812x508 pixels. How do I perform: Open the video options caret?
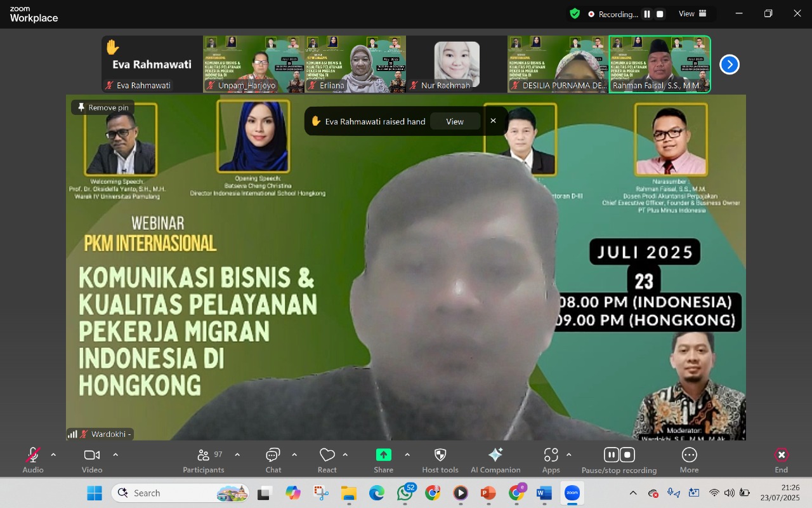pos(115,455)
